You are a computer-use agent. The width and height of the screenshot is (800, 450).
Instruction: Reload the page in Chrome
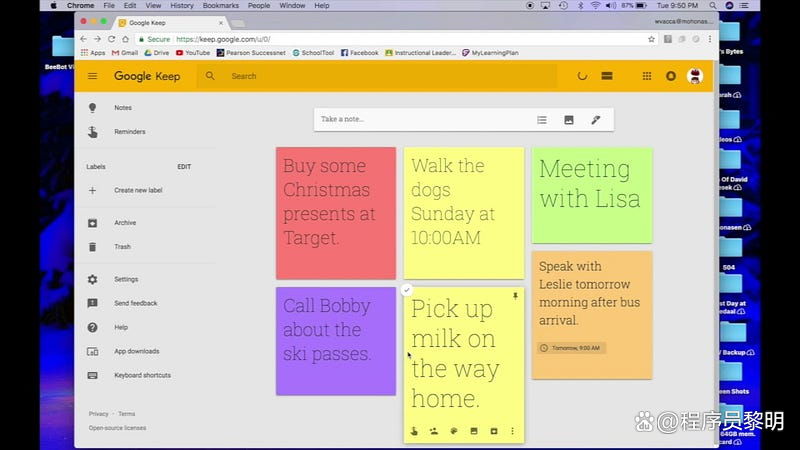(111, 39)
